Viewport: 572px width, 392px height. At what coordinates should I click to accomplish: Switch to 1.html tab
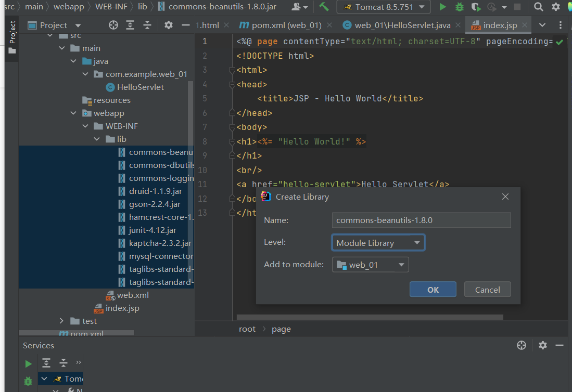click(x=207, y=25)
